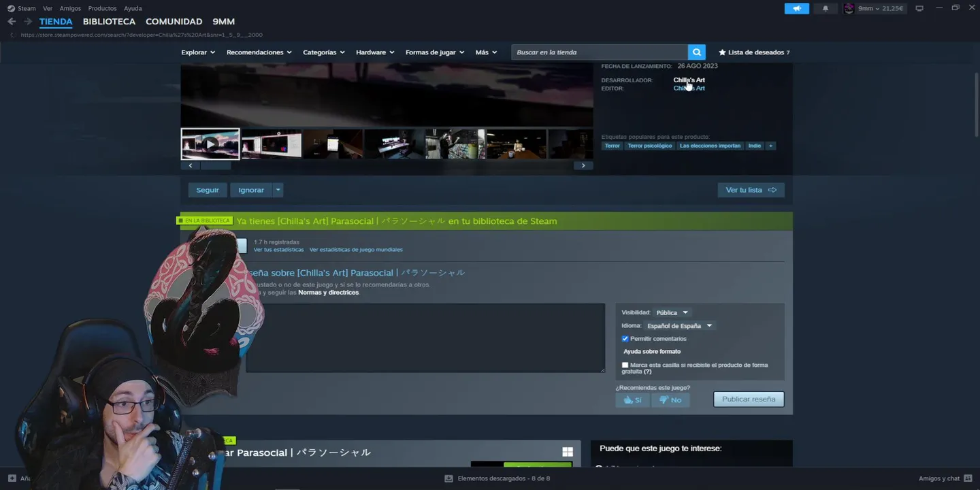The height and width of the screenshot is (490, 980).
Task: Click thumbs-down No recommendation
Action: click(670, 399)
